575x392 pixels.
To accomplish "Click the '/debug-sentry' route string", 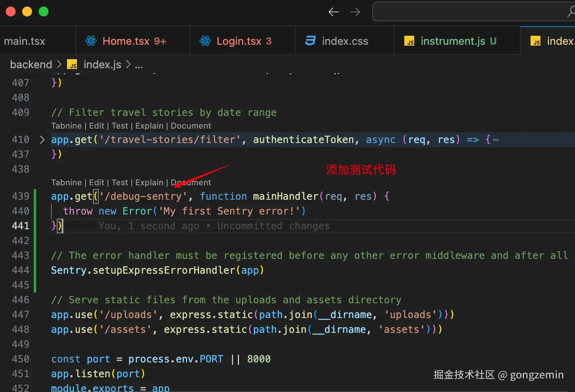I will tap(143, 196).
